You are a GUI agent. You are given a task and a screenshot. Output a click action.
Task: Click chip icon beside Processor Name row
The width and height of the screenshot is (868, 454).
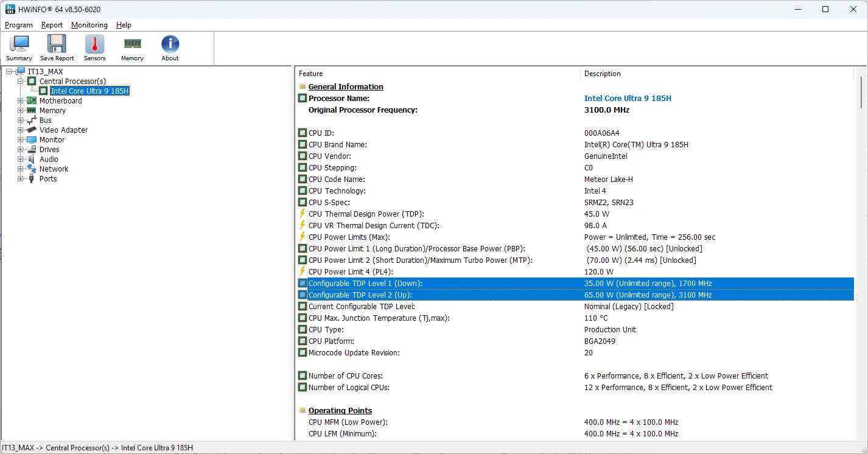pos(303,99)
